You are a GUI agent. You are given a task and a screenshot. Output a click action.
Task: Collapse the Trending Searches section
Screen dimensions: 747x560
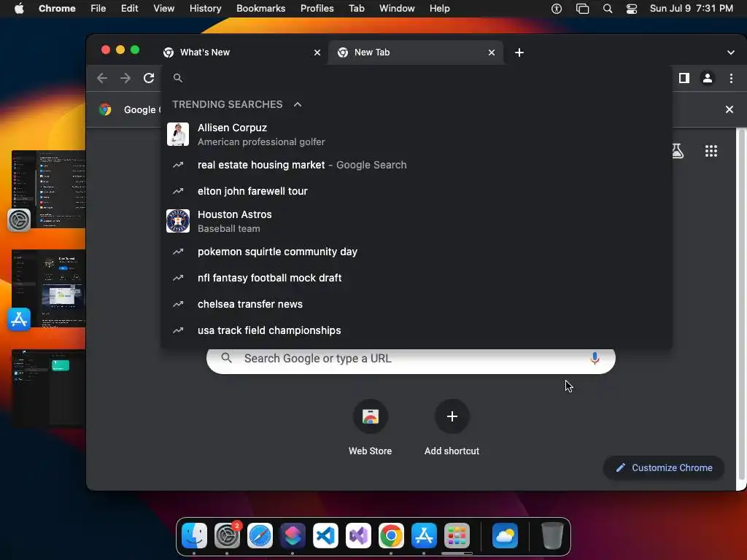[x=298, y=104]
